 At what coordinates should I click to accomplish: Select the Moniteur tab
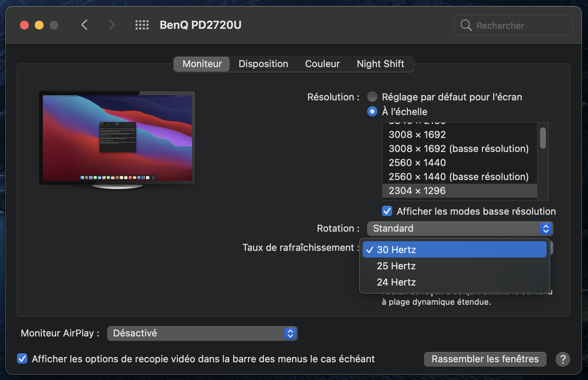202,64
